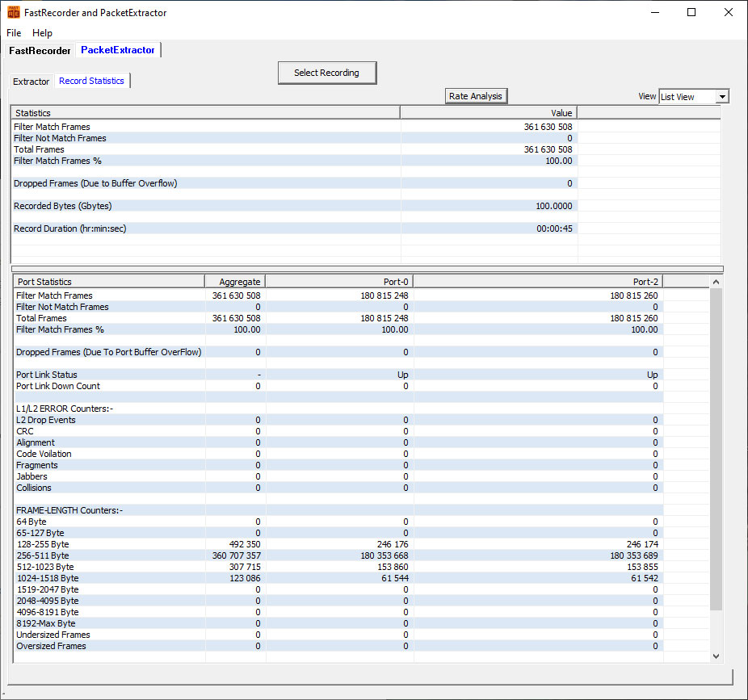This screenshot has height=700, width=748.
Task: Click the Port-0 column header
Action: coord(339,282)
